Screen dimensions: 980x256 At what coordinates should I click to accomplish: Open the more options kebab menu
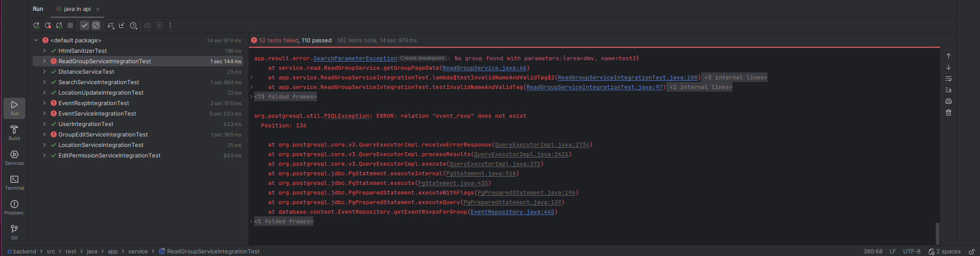coord(170,26)
